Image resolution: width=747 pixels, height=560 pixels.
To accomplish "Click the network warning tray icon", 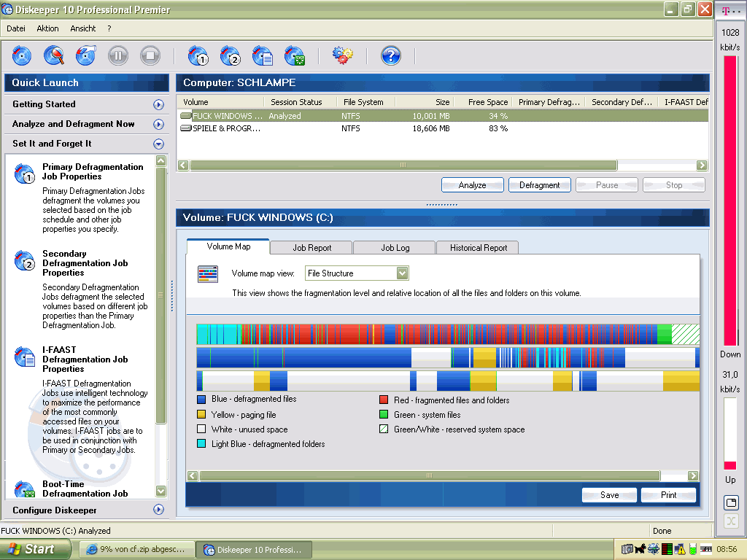I will [x=680, y=550].
